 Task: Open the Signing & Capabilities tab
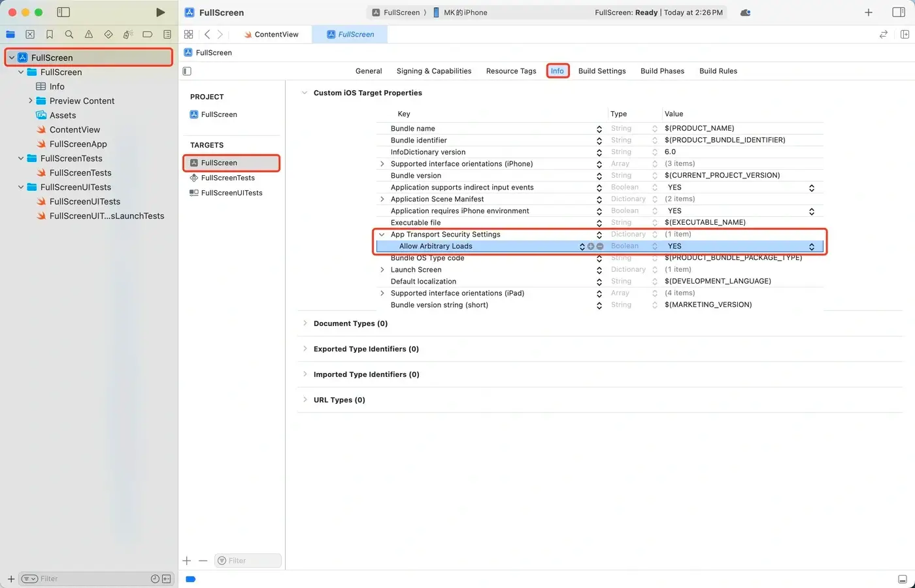pyautogui.click(x=433, y=71)
